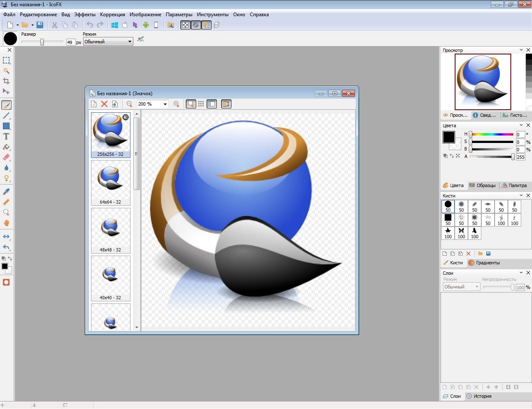Click the brush size 49 input field
The height and width of the screenshot is (409, 532).
point(70,42)
